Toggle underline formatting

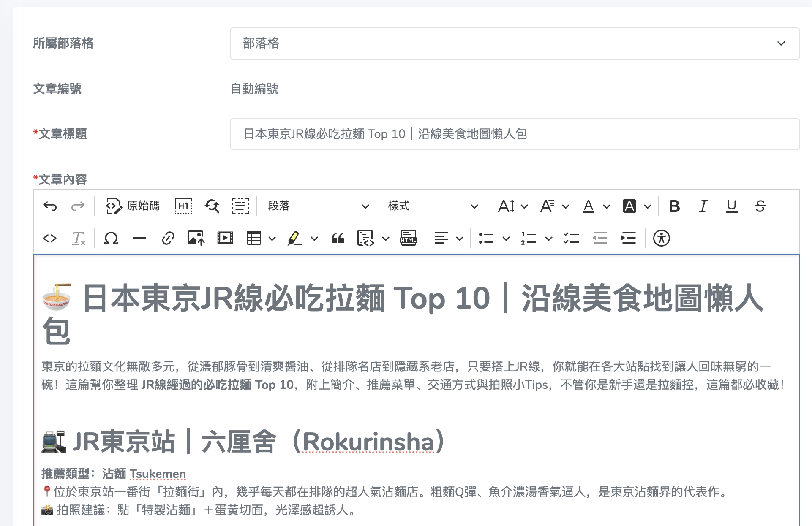click(x=731, y=206)
